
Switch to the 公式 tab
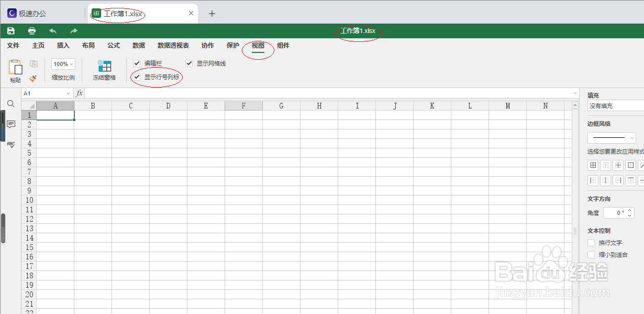pyautogui.click(x=114, y=46)
